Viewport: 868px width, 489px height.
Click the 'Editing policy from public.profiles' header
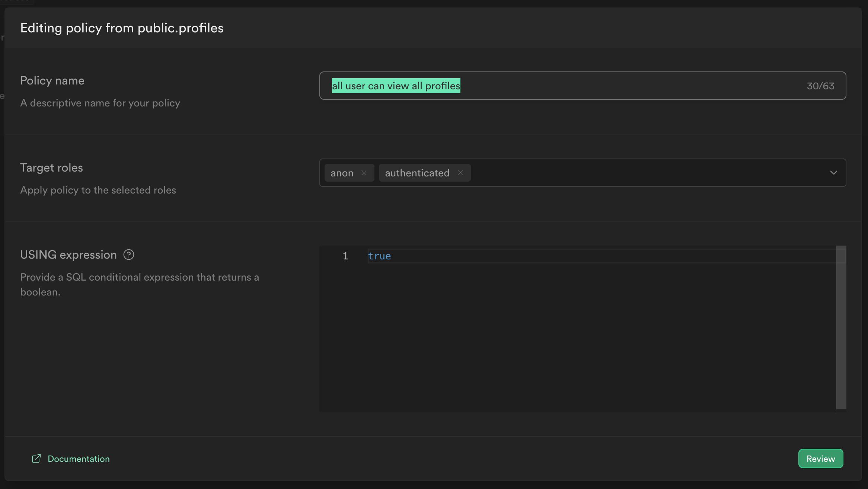(122, 28)
